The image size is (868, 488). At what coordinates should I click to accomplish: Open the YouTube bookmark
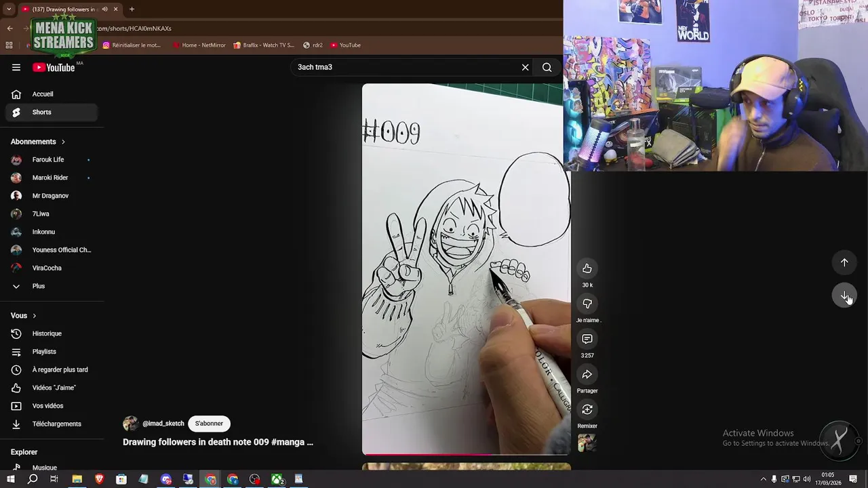346,45
